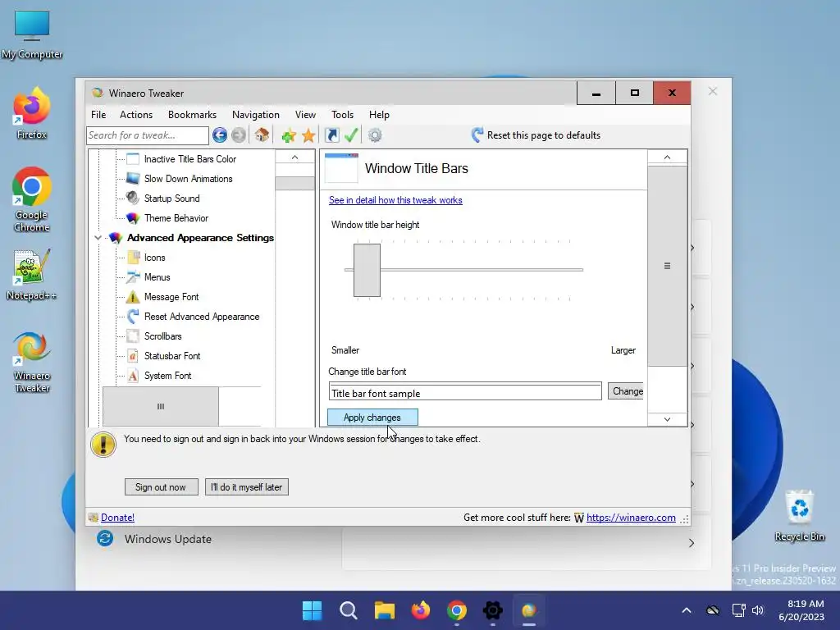
Task: Click the Reset this page refresh icon
Action: [477, 135]
